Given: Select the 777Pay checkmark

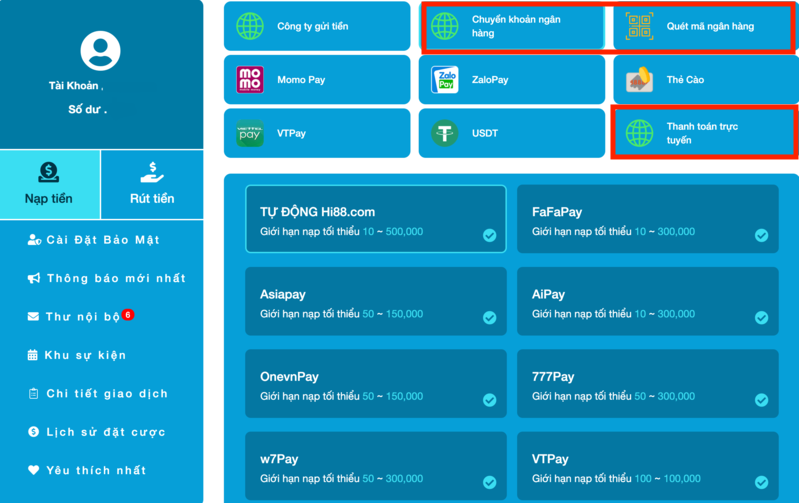Looking at the screenshot, I should pos(761,400).
